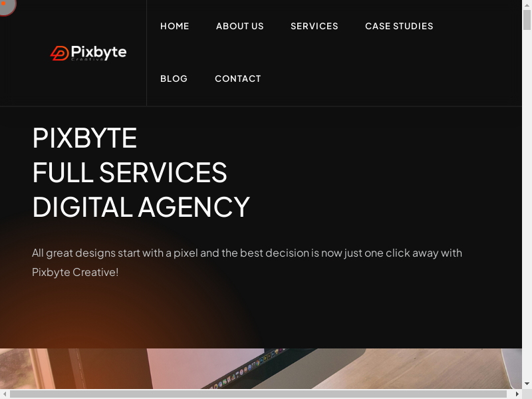Click the Pixbyte Creative logo

point(88,53)
